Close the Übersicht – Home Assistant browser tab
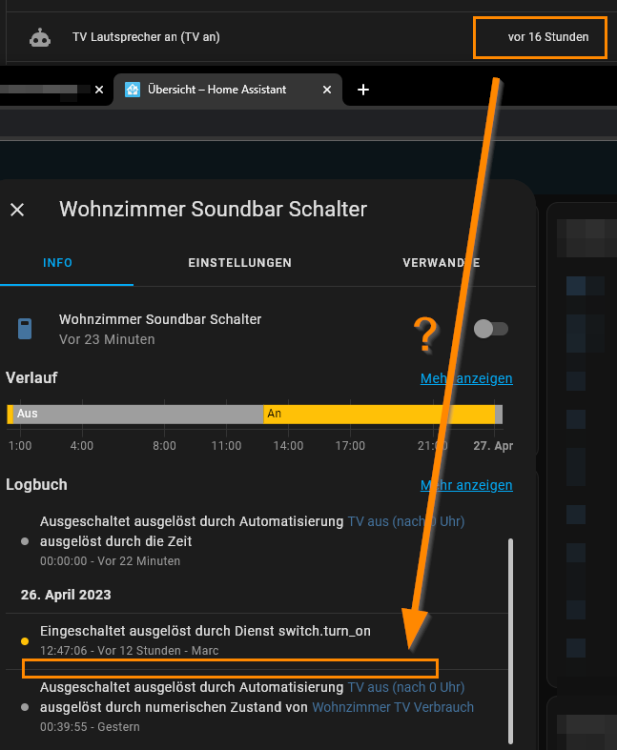 (327, 89)
